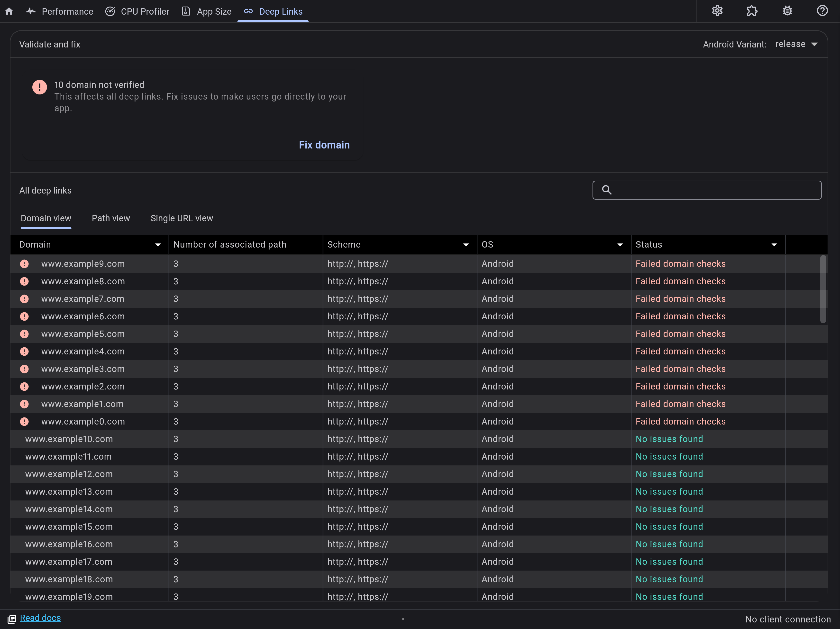Click the error icon beside www.example0.com
The image size is (840, 629).
tap(24, 421)
